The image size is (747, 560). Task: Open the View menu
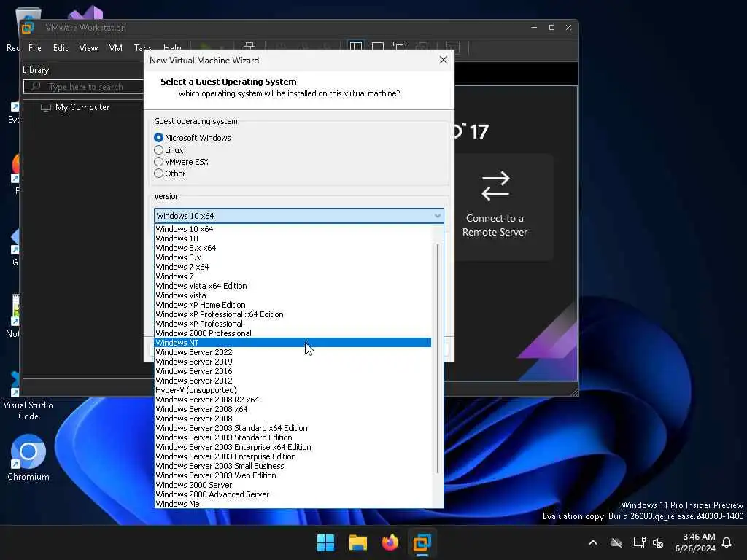(x=88, y=47)
